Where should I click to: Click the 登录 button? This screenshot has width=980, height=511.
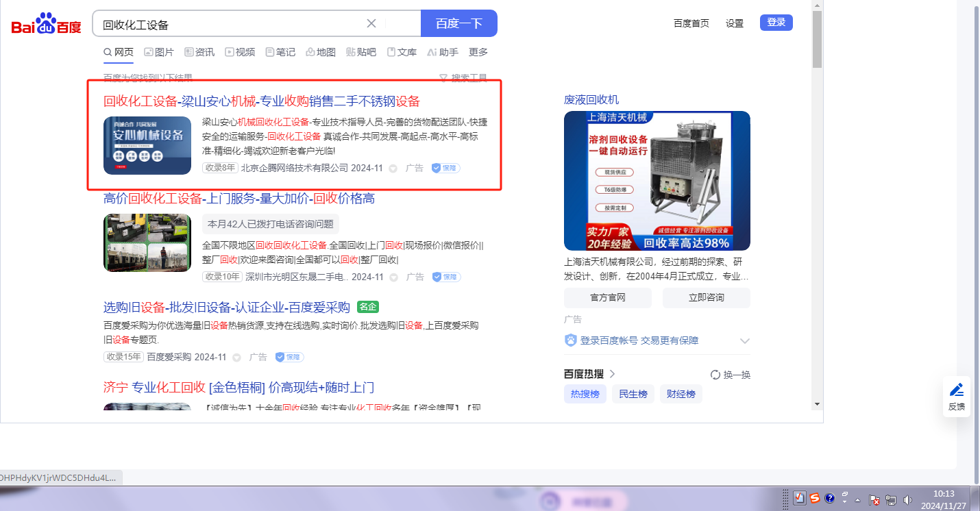point(776,23)
